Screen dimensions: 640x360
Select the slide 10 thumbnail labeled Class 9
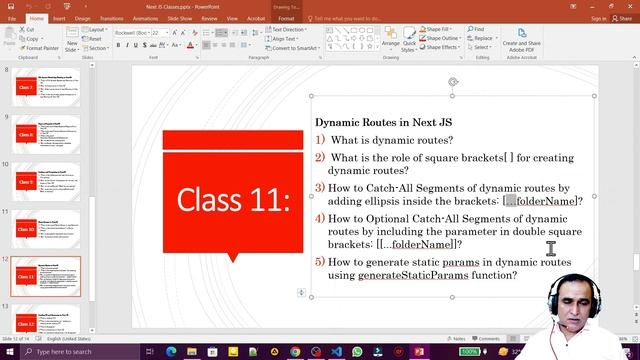click(x=46, y=182)
